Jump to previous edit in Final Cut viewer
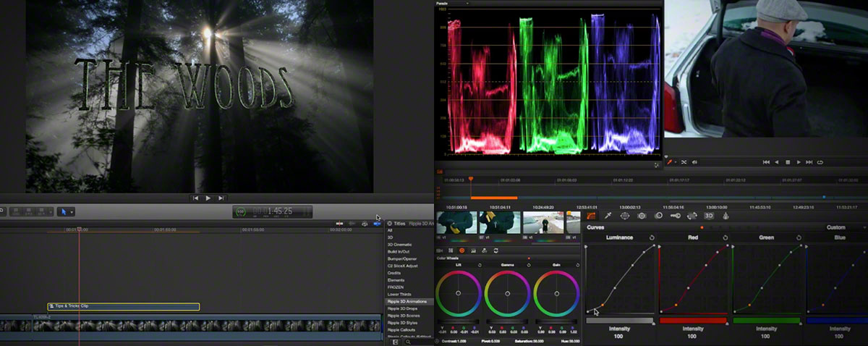This screenshot has width=868, height=346. pos(195,198)
